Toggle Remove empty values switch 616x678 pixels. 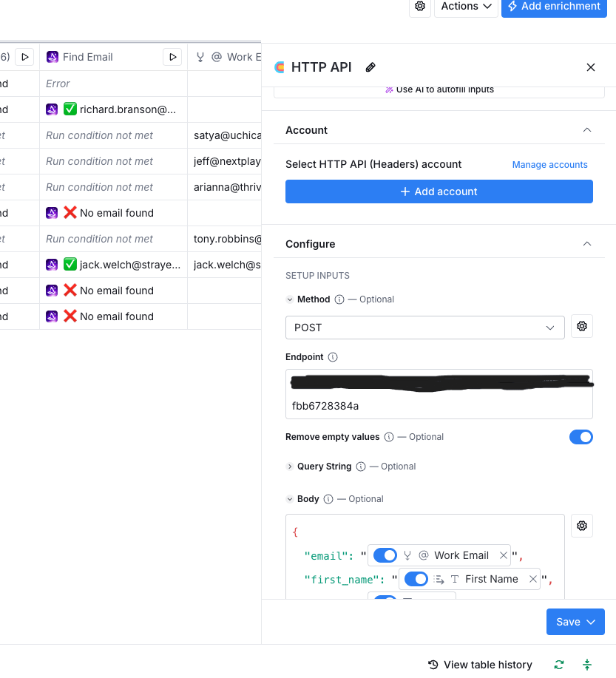point(581,437)
